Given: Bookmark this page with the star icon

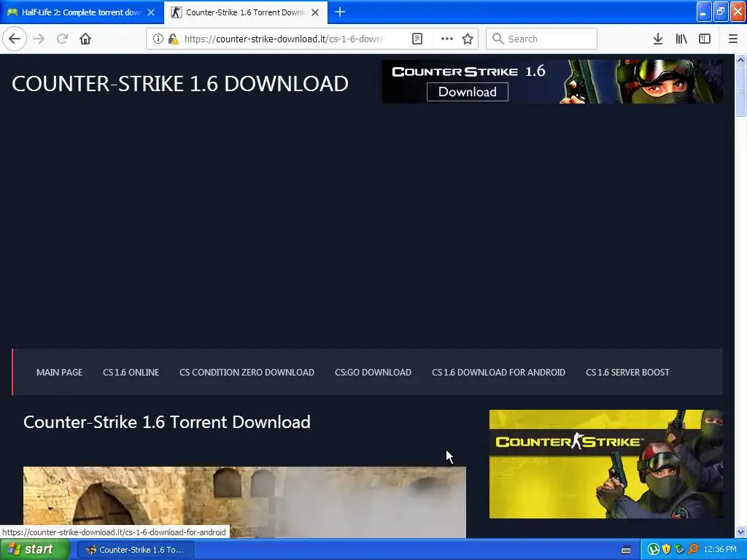Looking at the screenshot, I should 468,39.
